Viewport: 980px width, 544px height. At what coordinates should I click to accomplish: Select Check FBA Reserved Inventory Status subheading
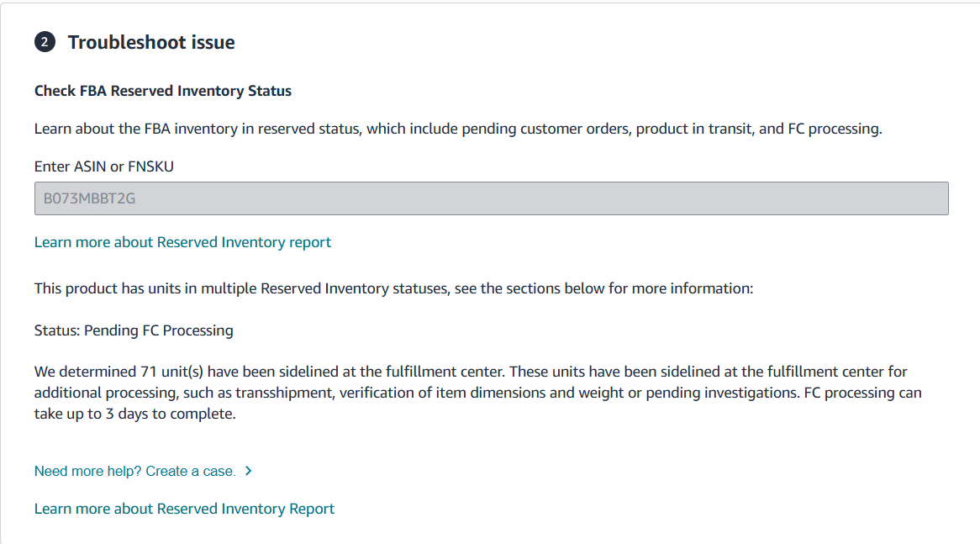[162, 91]
